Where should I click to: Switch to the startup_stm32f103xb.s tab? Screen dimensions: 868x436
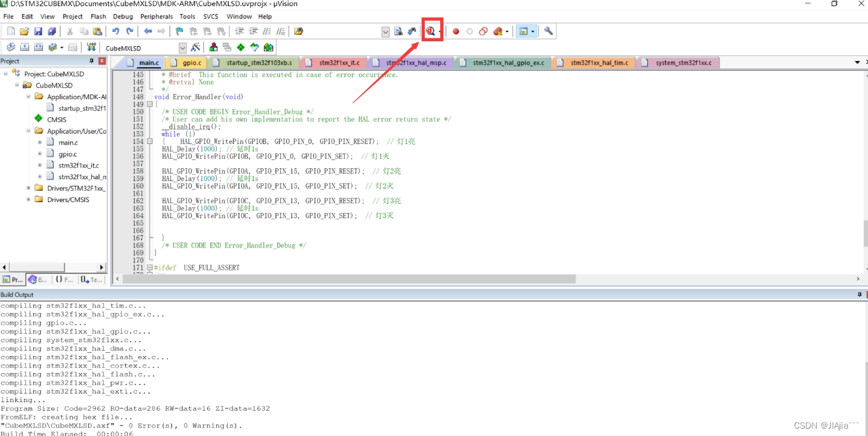pyautogui.click(x=255, y=63)
